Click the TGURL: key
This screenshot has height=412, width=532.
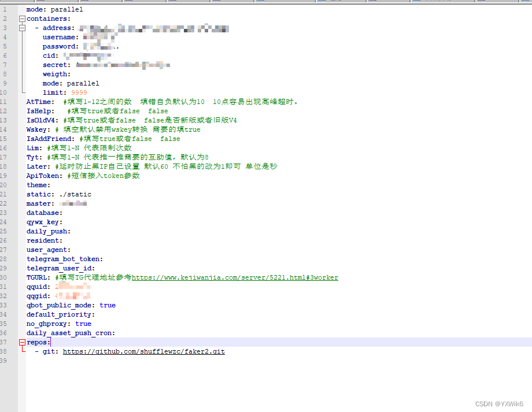pyautogui.click(x=38, y=277)
